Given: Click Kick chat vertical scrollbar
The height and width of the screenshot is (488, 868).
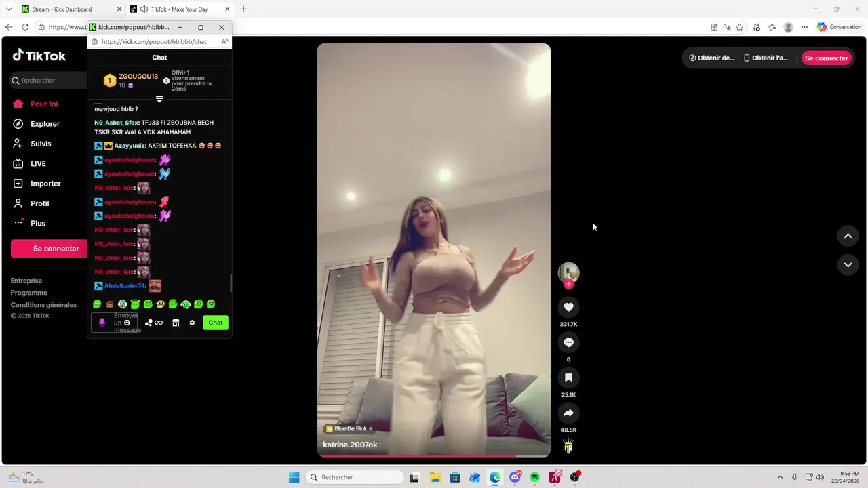Looking at the screenshot, I should coord(231,282).
